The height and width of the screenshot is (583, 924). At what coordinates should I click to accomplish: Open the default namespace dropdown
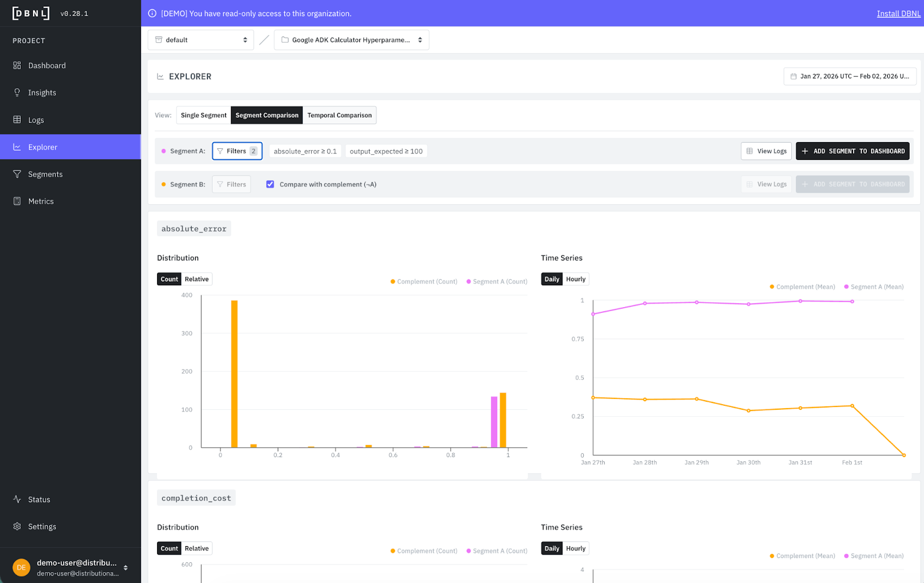coord(201,40)
